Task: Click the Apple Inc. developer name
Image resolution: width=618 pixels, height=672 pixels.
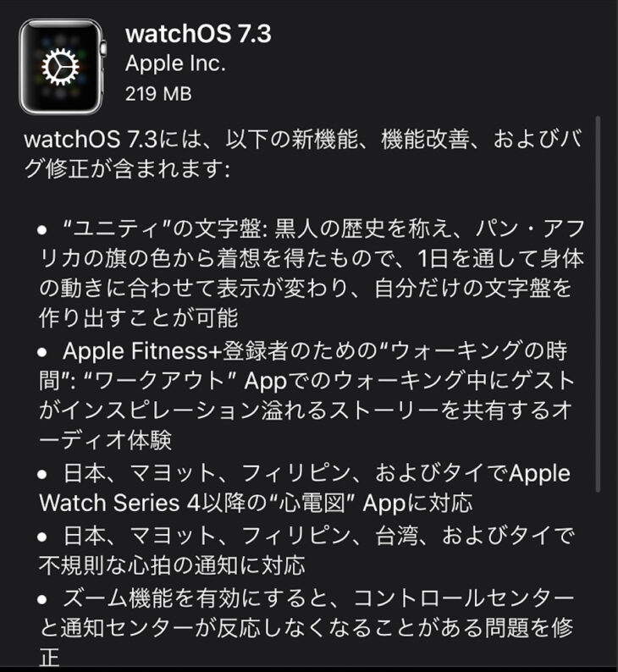Action: click(175, 63)
